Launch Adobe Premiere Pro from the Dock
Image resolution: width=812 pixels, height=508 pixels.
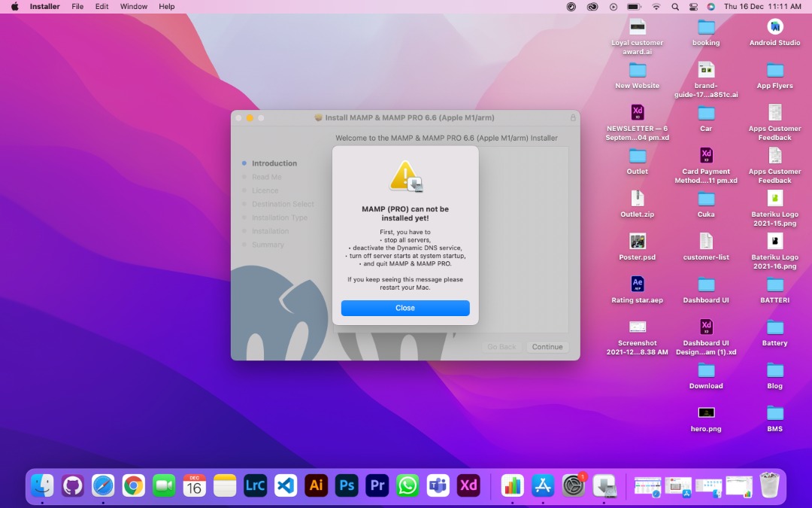click(377, 485)
